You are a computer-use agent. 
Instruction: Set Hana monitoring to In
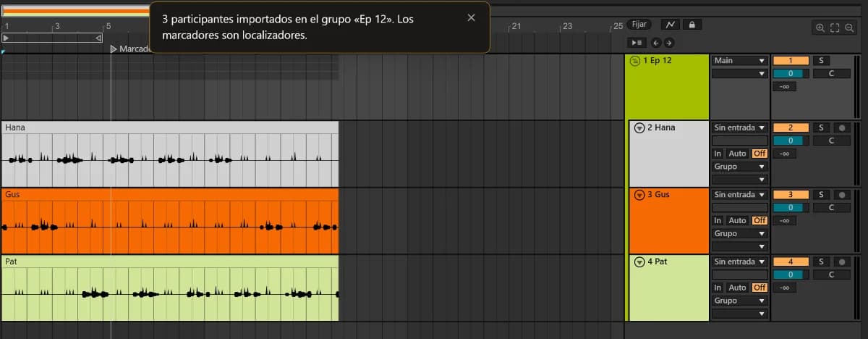(x=718, y=154)
